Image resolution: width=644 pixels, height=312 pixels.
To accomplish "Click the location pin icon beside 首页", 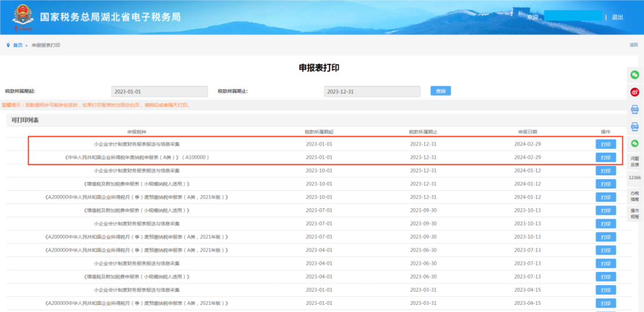I will (8, 45).
